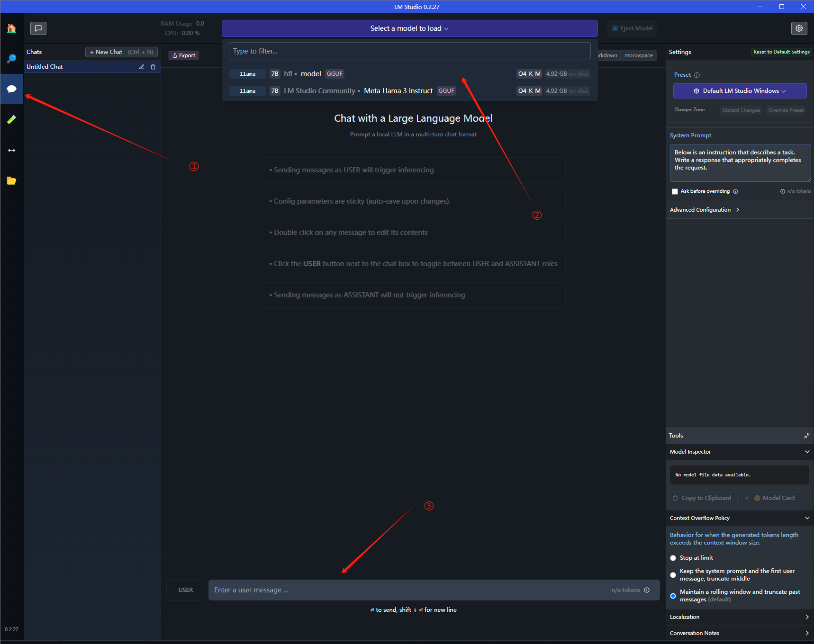
Task: Select the AI Chat bubble sidebar icon
Action: click(11, 89)
